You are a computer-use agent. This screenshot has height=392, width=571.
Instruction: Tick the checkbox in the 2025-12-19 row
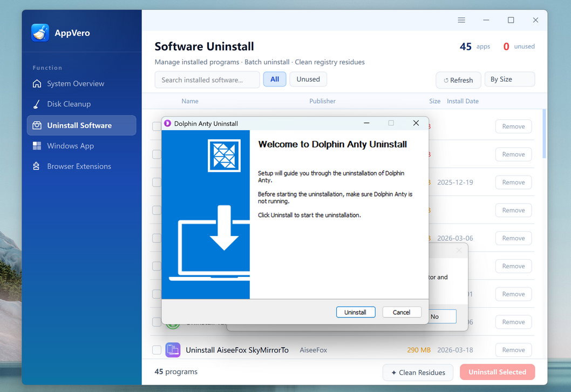click(157, 183)
